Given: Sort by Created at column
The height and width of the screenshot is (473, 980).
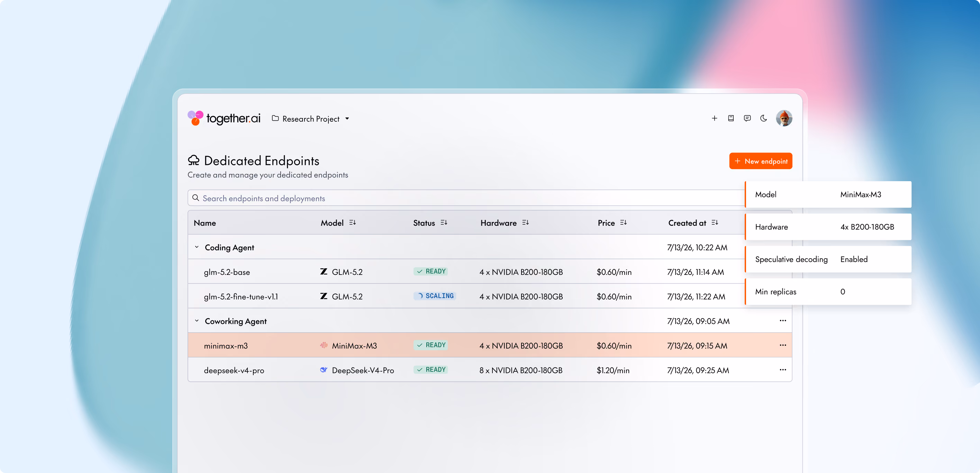Looking at the screenshot, I should click(715, 222).
